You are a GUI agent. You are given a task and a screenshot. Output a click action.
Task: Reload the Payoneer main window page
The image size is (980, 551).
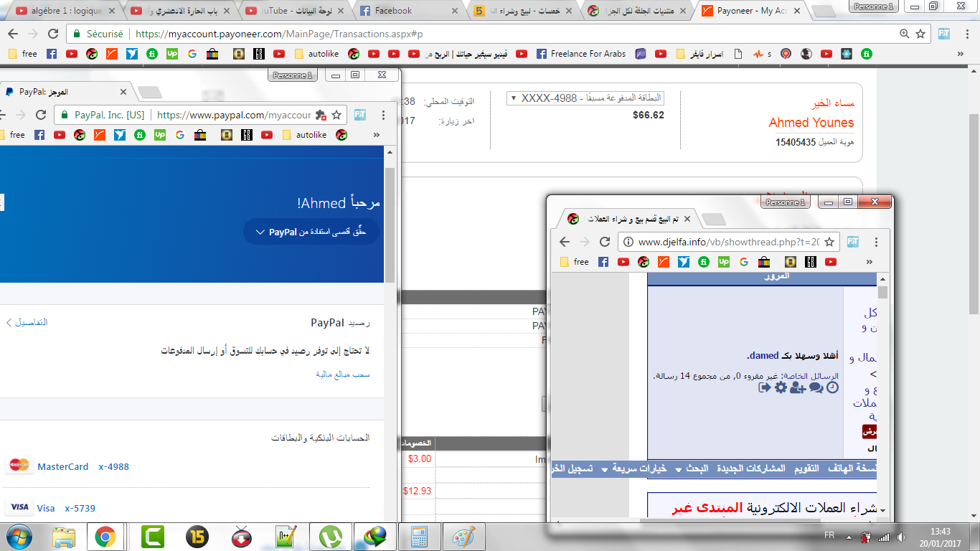52,34
